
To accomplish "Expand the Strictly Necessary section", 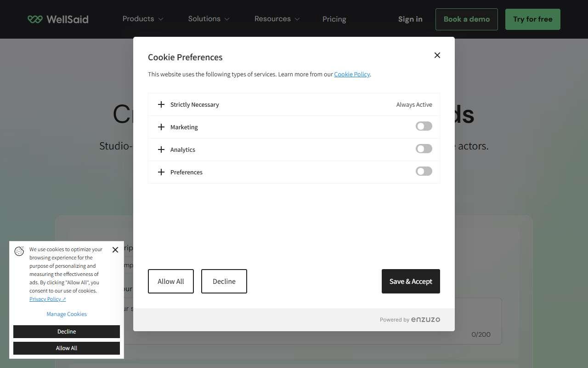I will tap(161, 104).
